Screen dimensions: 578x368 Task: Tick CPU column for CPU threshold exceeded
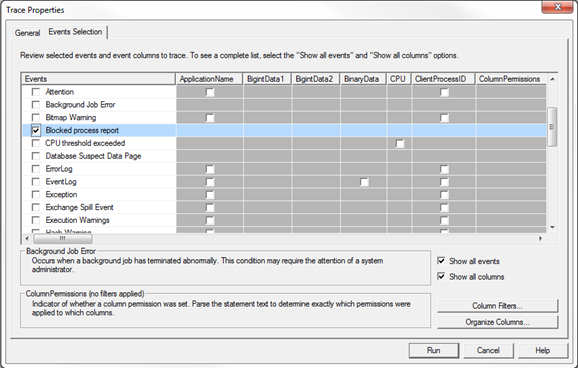[400, 143]
